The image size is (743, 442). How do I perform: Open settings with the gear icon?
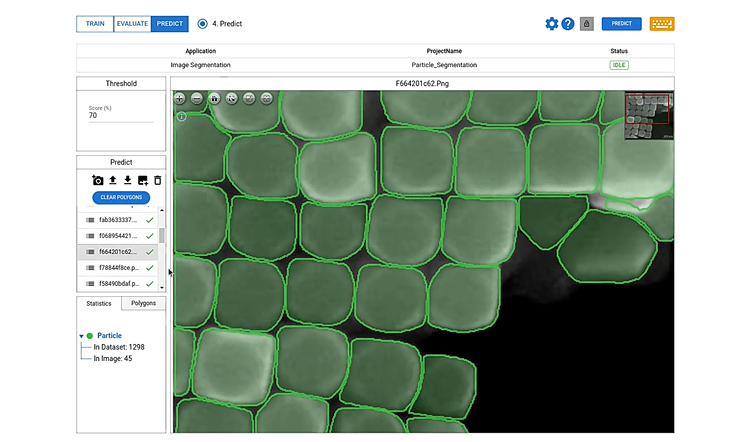[x=551, y=23]
